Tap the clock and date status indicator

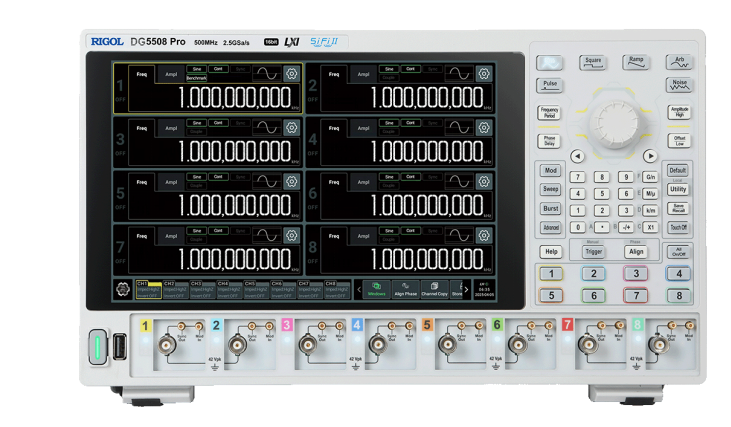pos(484,289)
